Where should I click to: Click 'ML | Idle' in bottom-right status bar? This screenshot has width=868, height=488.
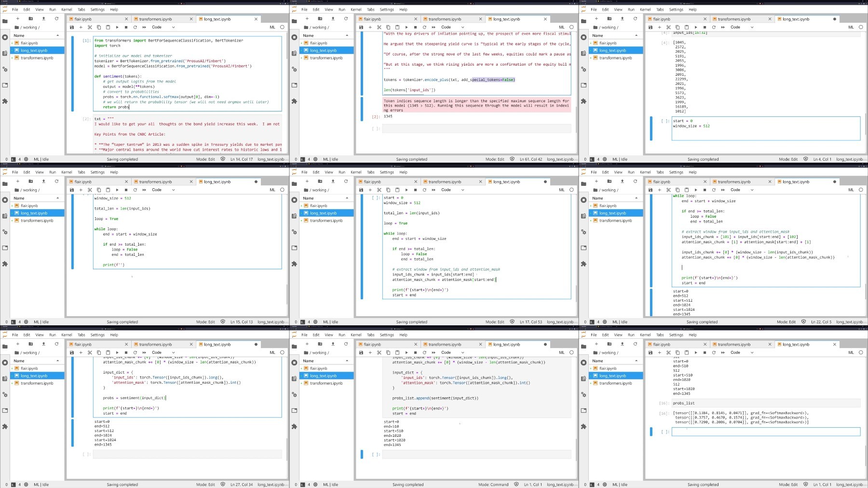(620, 484)
